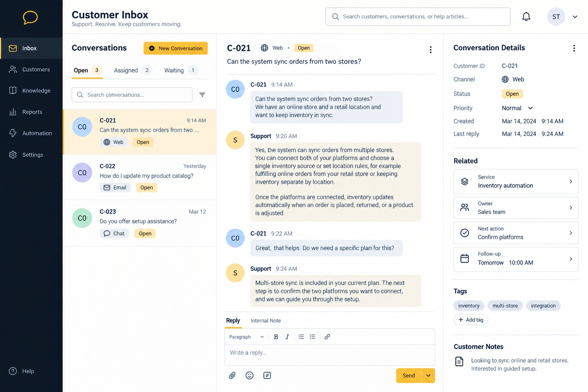Select the Open conversations tab

point(87,70)
